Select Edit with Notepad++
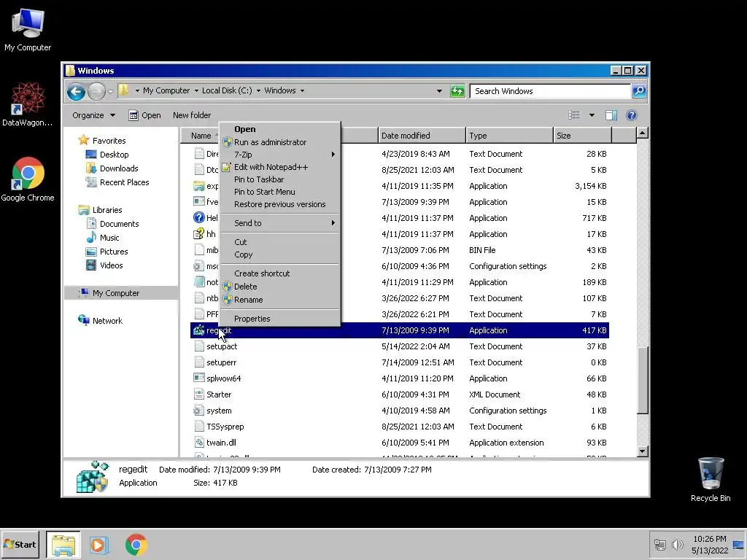The height and width of the screenshot is (560, 747). pyautogui.click(x=279, y=167)
